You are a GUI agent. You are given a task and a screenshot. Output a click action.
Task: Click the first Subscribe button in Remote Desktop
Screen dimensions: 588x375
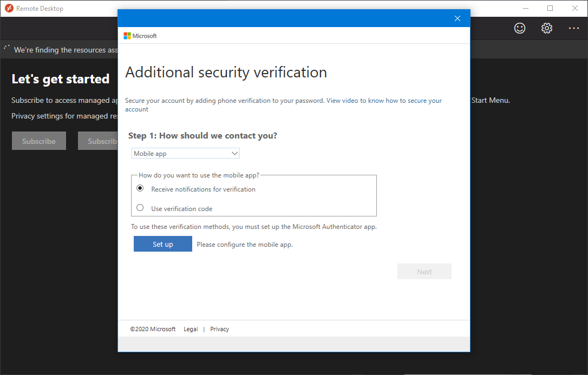point(39,141)
